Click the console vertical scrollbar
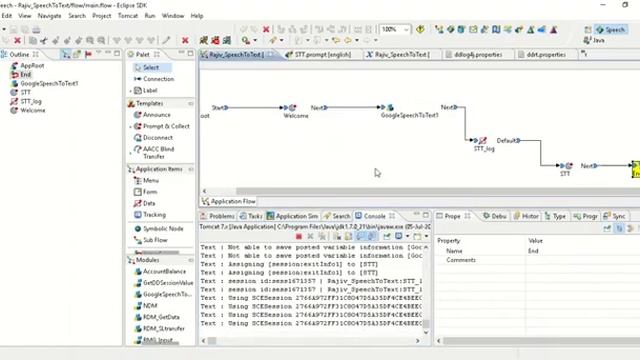 tap(426, 324)
